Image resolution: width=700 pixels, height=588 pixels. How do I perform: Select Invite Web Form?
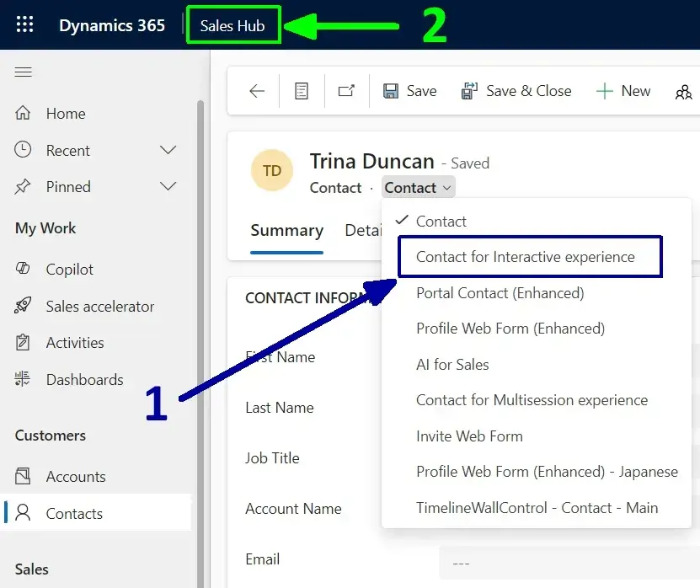pyautogui.click(x=469, y=436)
